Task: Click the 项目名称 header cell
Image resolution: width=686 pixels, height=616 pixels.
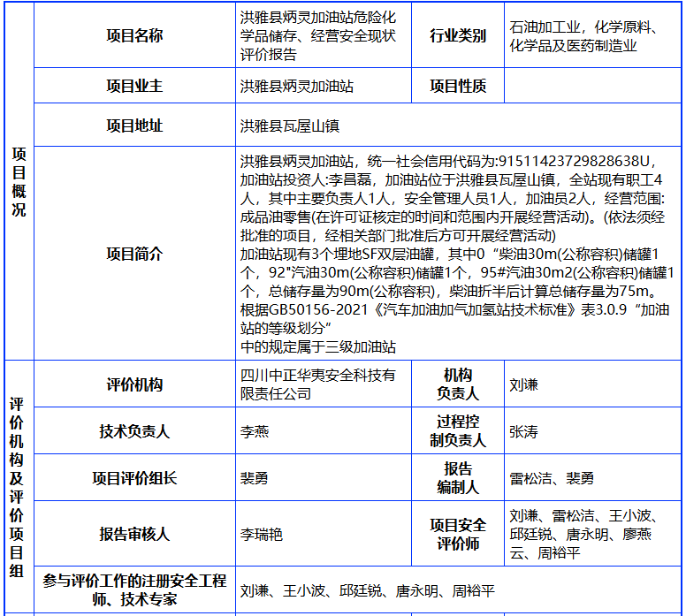Action: (x=134, y=35)
